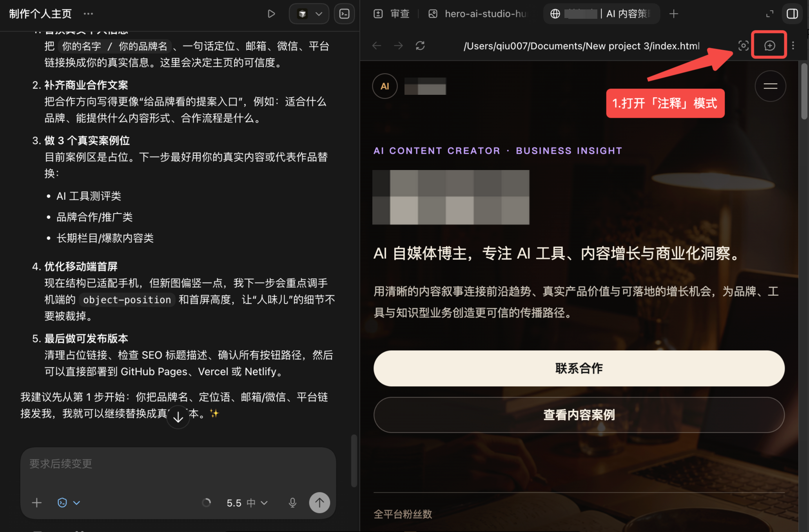The height and width of the screenshot is (532, 809).
Task: Click the 补齐商业合作文案 heading
Action: pos(86,85)
